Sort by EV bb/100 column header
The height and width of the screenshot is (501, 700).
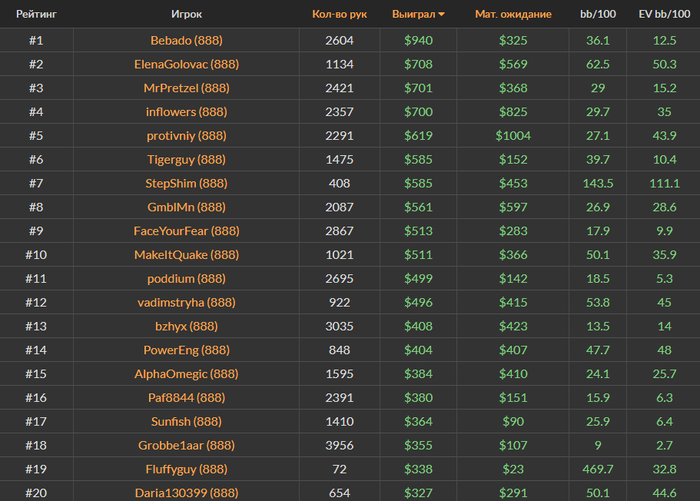point(663,15)
